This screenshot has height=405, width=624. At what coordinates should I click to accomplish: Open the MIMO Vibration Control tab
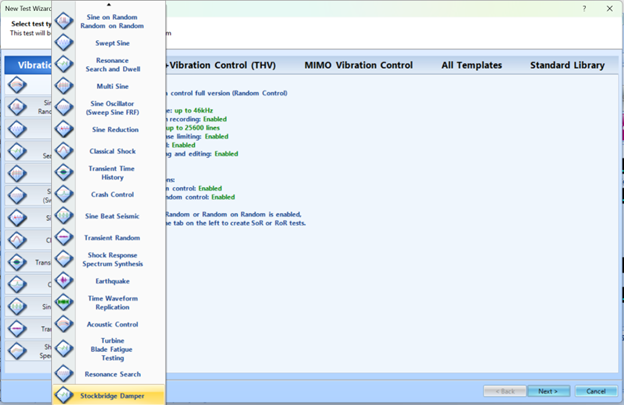click(x=358, y=65)
